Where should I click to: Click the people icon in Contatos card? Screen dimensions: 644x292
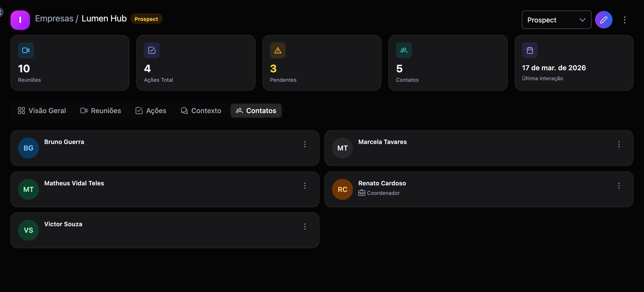tap(404, 50)
